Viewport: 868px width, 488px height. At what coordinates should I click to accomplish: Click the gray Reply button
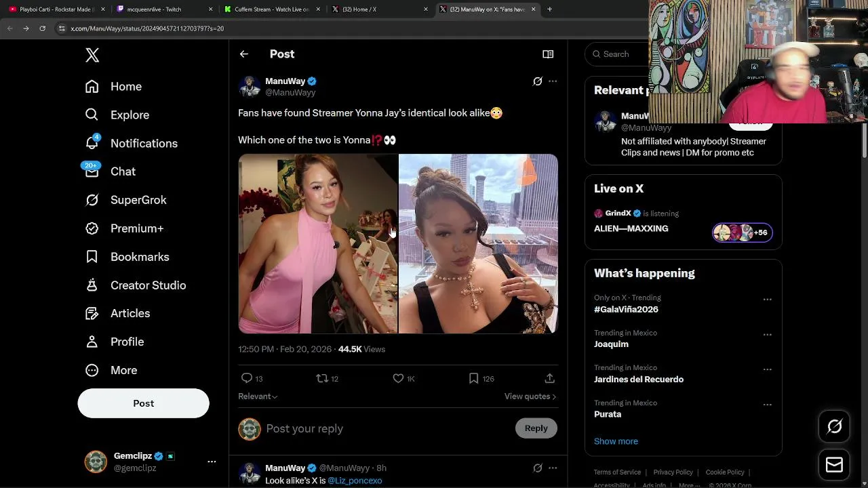(x=536, y=428)
